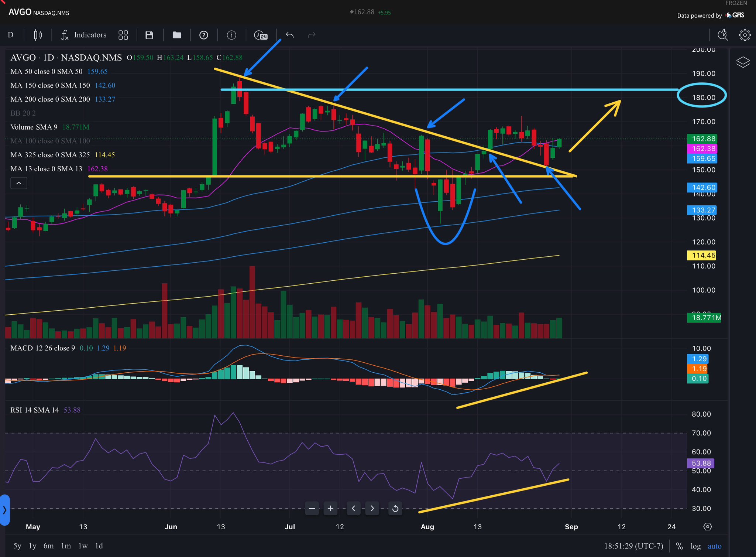Viewport: 756px width, 557px height.
Task: Toggle auto scale mode
Action: tap(714, 546)
